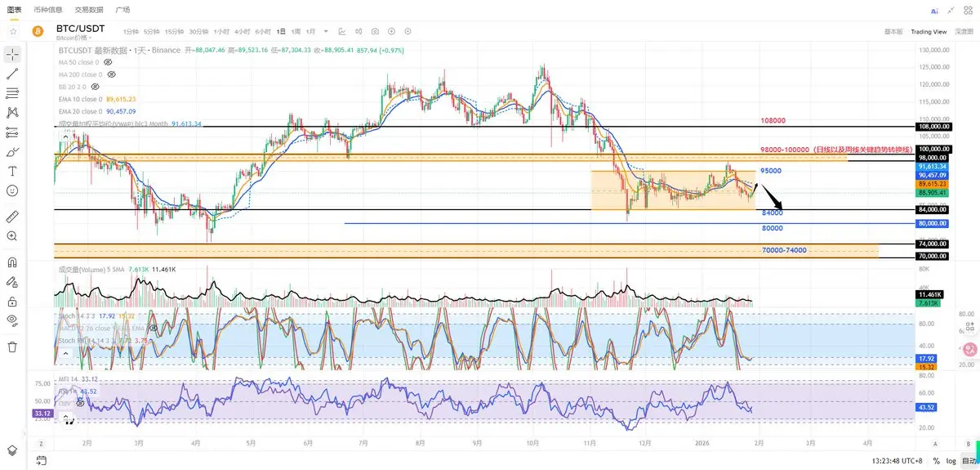
Task: Toggle percent scale % button
Action: click(936, 460)
